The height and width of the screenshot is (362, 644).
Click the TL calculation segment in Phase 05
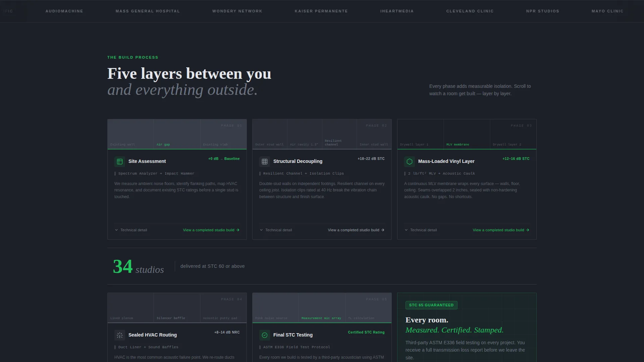tap(368, 308)
